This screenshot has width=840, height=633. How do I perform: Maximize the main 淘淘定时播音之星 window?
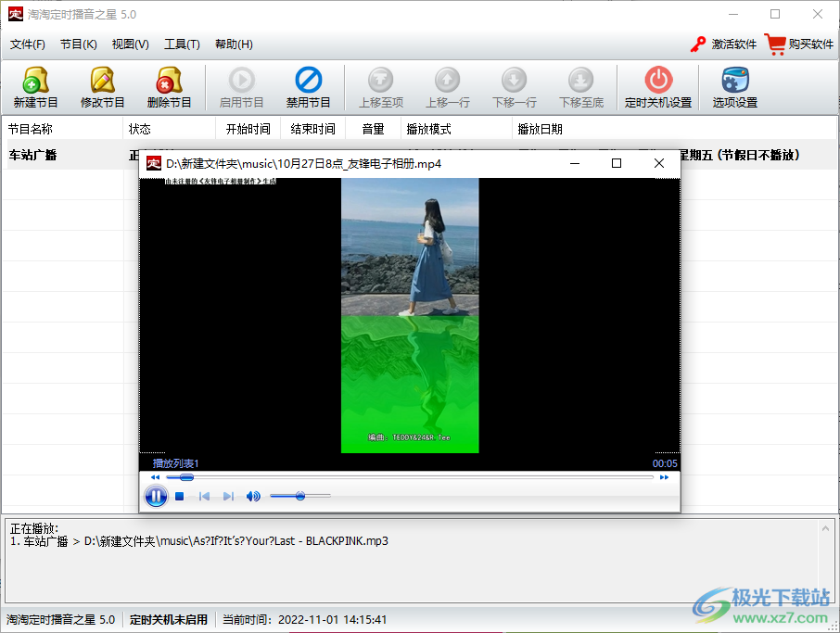coord(775,15)
